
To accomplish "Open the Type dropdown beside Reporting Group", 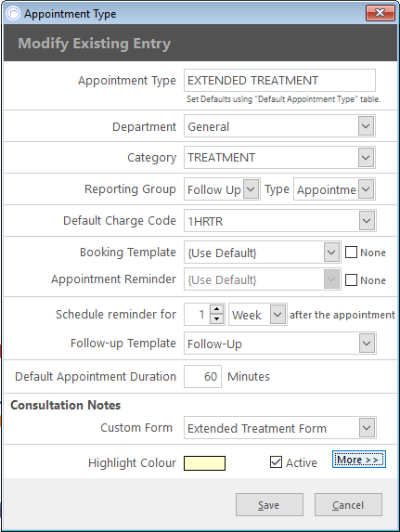I will (x=366, y=189).
